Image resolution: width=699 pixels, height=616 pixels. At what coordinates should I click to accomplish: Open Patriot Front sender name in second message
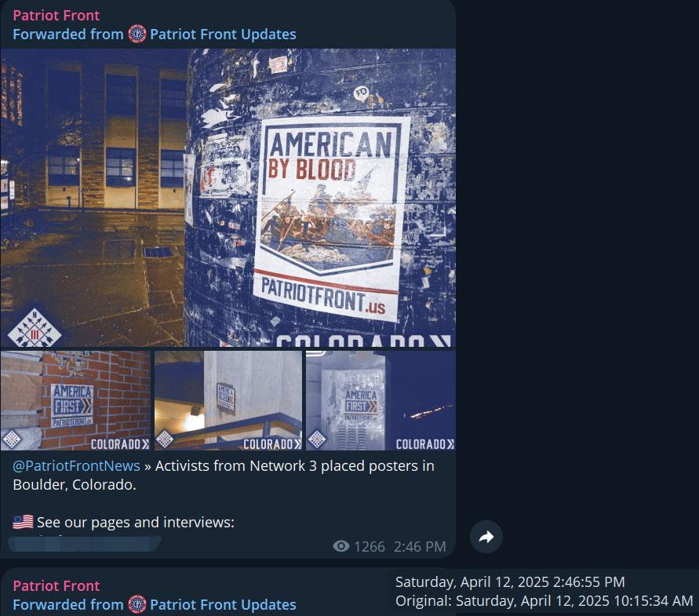pyautogui.click(x=56, y=585)
